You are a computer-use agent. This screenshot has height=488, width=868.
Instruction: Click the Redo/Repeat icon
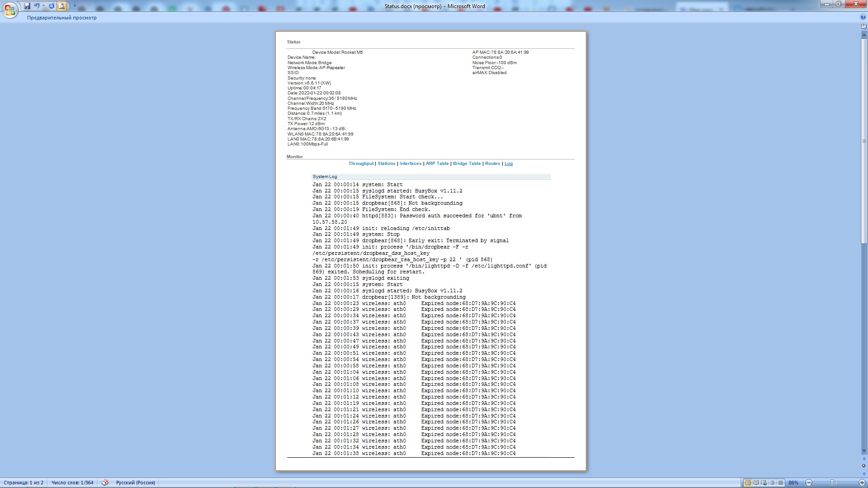tap(52, 6)
